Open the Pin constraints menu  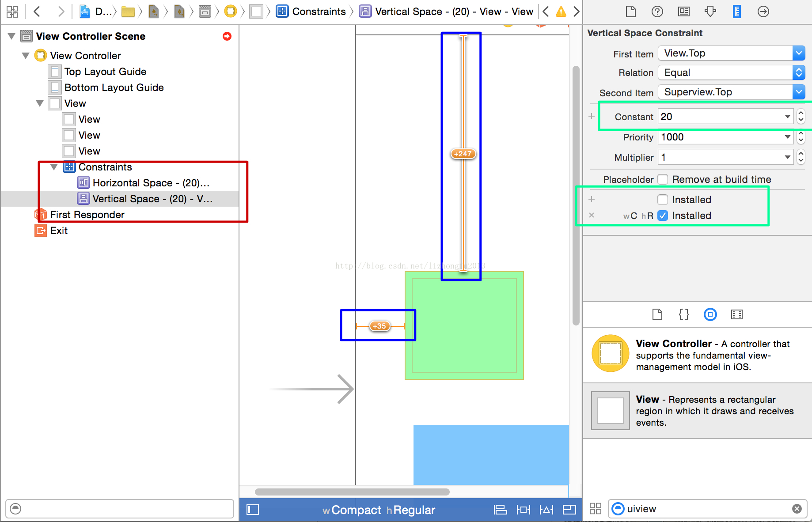pyautogui.click(x=524, y=510)
